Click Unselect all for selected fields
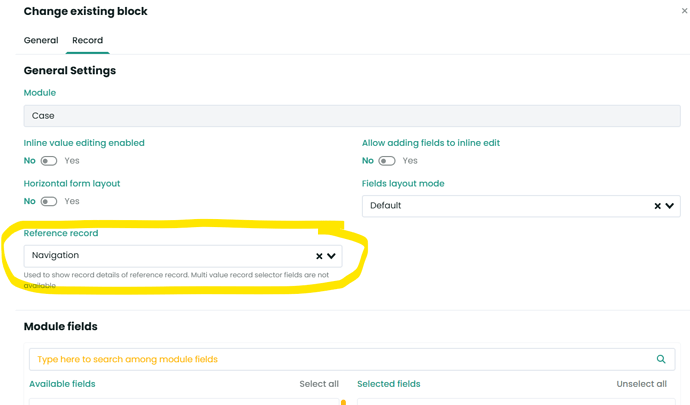The width and height of the screenshot is (690, 405). pos(641,384)
